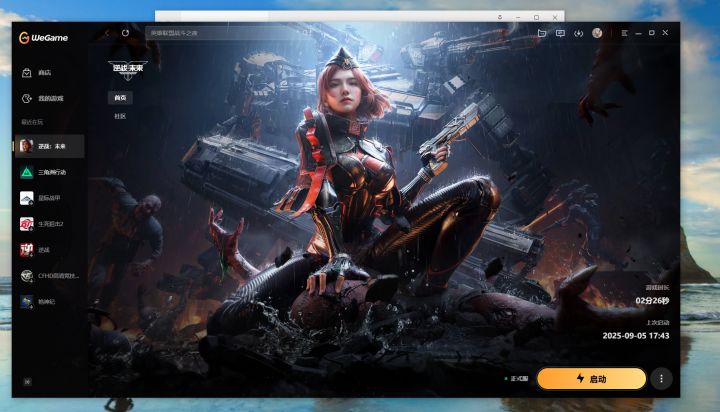Click the WeGame logo
720x412 pixels.
[44, 38]
